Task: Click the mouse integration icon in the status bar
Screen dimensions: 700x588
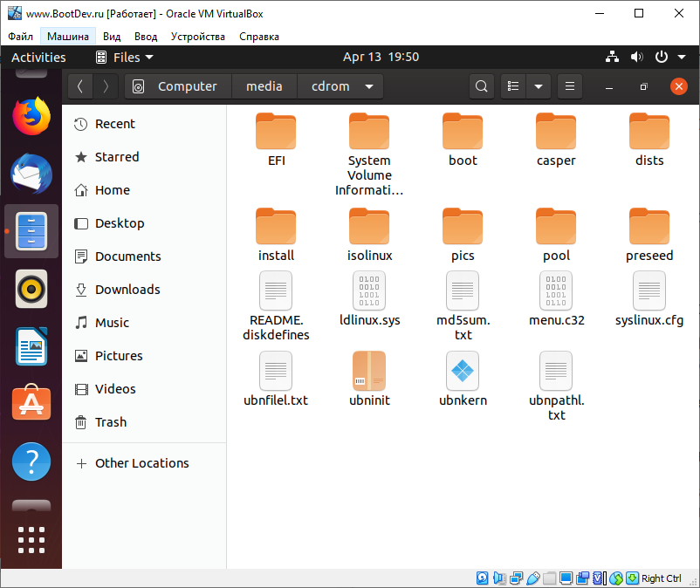Action: point(617,578)
